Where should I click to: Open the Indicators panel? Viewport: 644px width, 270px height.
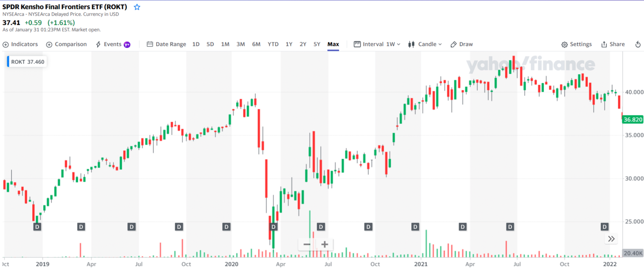(x=20, y=44)
